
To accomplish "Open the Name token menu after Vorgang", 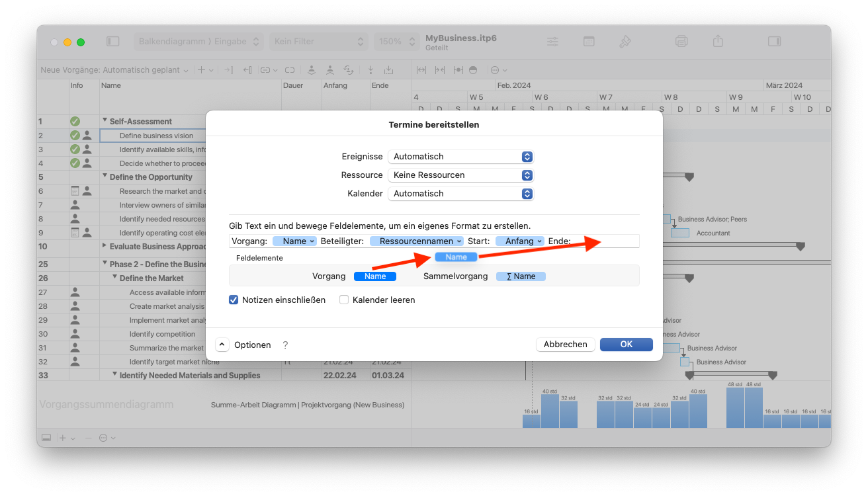I will tap(295, 241).
